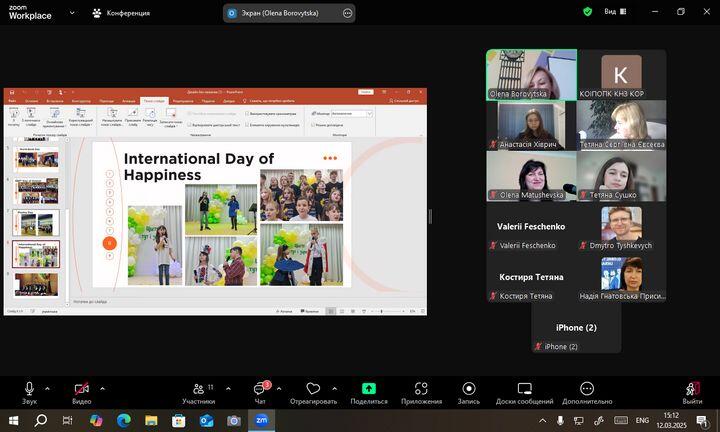720x432 pixels.
Task: Toggle Нотатки notes button in PowerPoint status bar
Action: (x=284, y=311)
